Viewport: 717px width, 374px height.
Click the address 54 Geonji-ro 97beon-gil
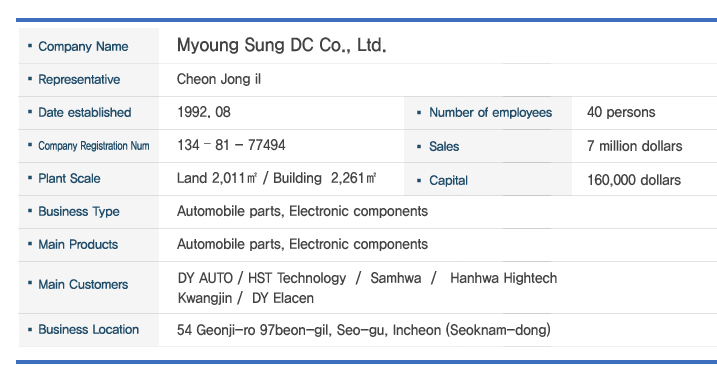click(254, 330)
